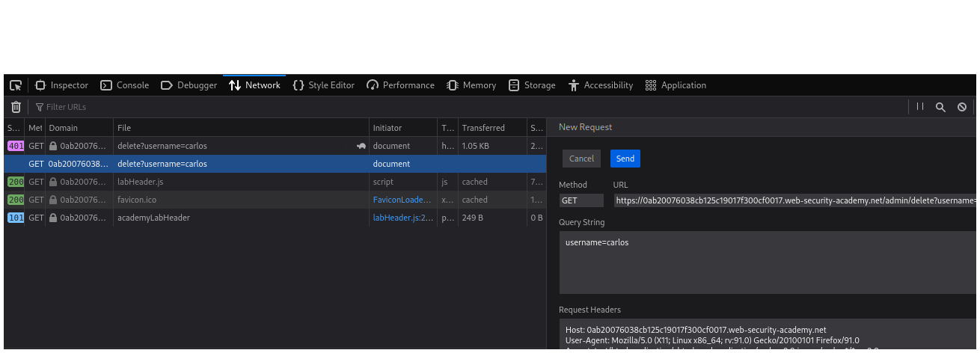Switch to the Inspector tab
The image size is (980, 353).
click(61, 85)
